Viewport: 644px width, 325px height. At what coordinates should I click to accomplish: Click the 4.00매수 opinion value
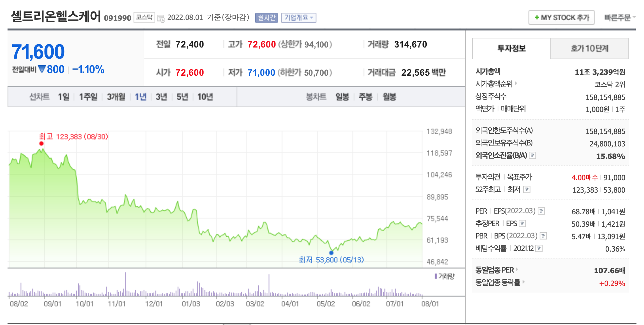584,178
